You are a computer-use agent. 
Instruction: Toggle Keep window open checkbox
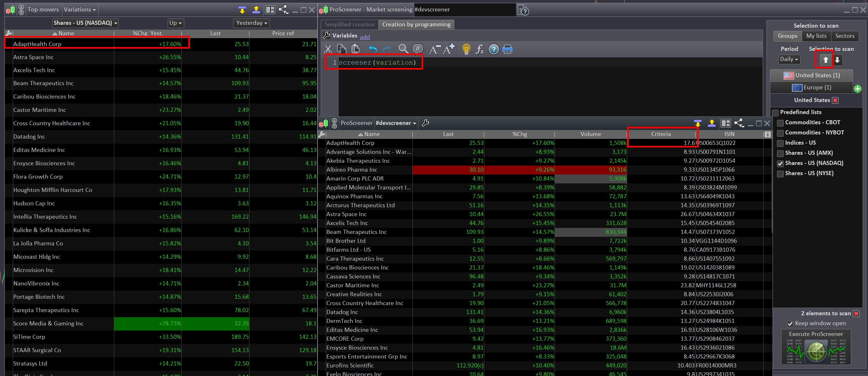pos(790,324)
